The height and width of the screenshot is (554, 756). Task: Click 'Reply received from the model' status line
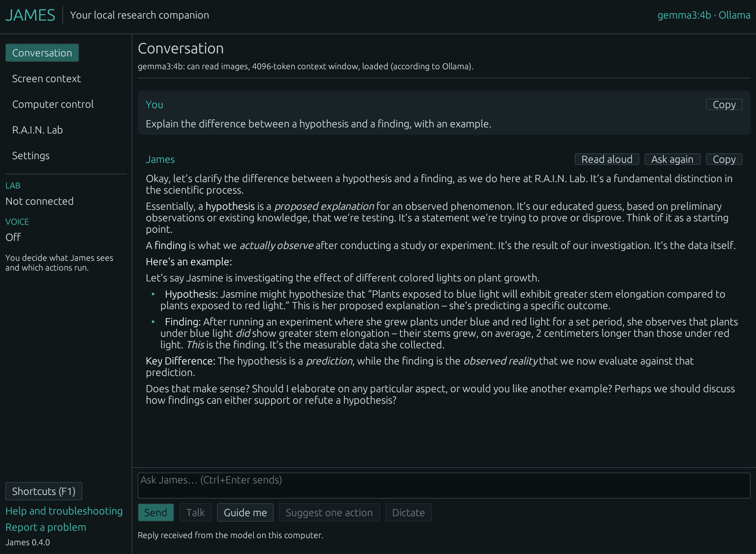pos(231,535)
